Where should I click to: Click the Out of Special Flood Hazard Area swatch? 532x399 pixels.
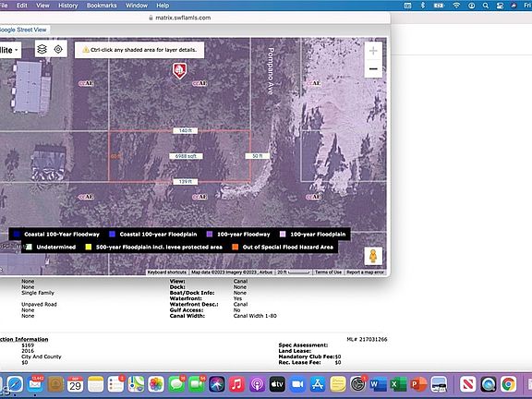(235, 247)
